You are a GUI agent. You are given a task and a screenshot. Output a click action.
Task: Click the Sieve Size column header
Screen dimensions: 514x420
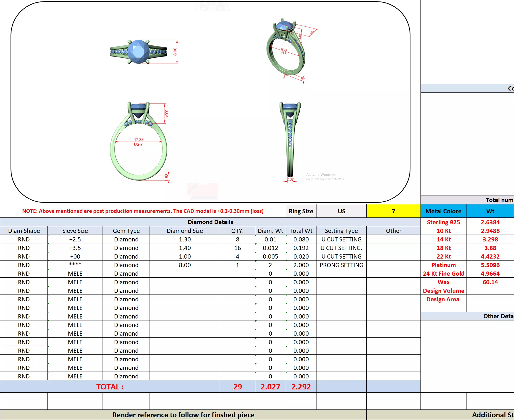point(75,231)
